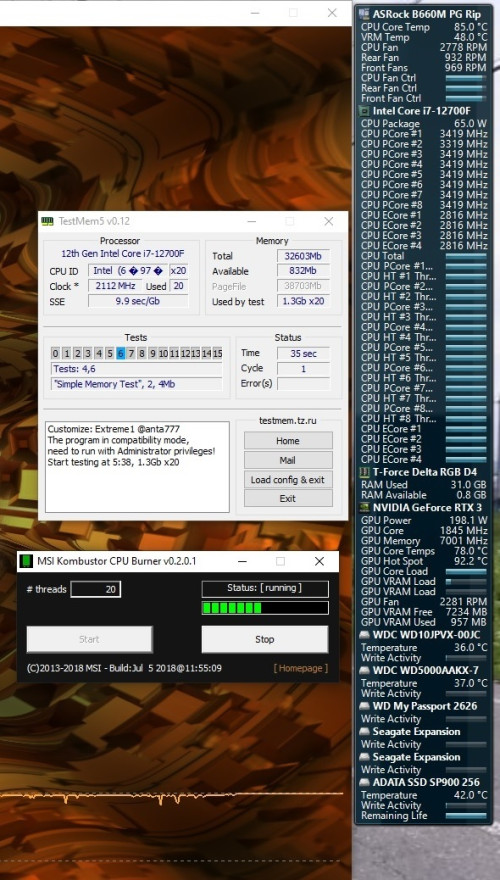Click the CPU Total load bar row

424,256
